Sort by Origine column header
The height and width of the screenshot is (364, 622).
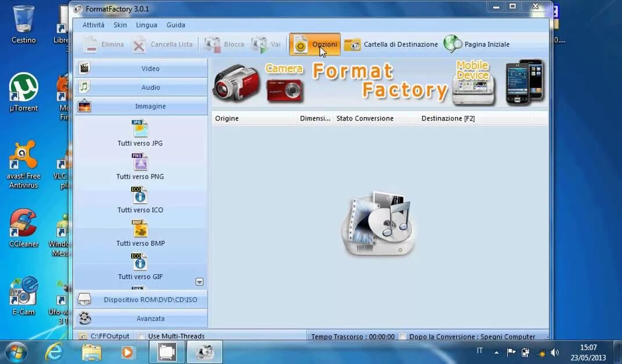tap(254, 118)
